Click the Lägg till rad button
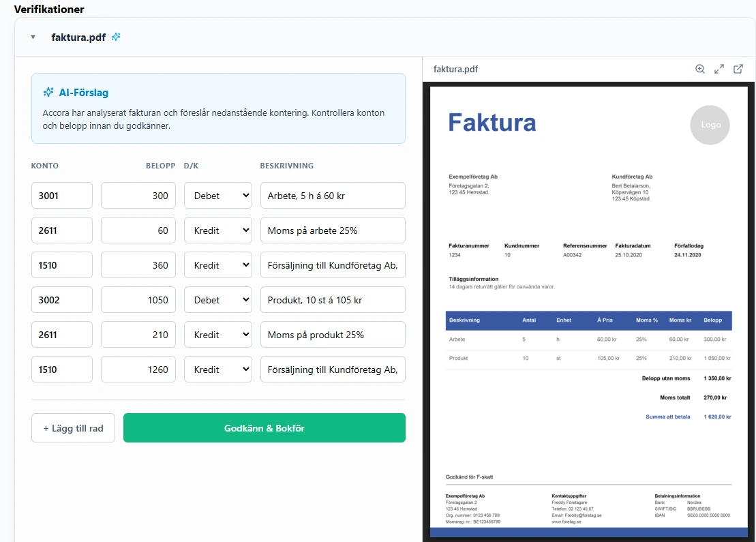This screenshot has width=756, height=542. (73, 427)
